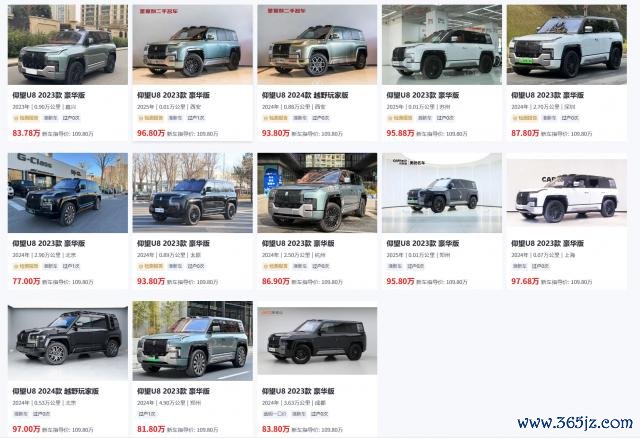Open the 96.80万 listing's car image
The width and height of the screenshot is (640, 438).
(193, 45)
